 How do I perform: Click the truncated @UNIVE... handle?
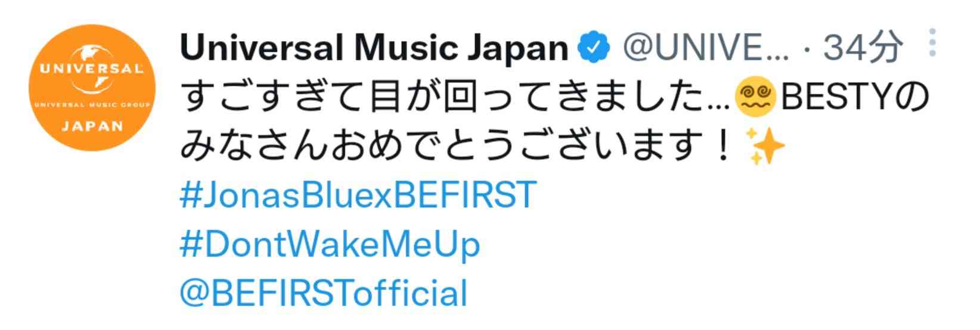tap(706, 48)
